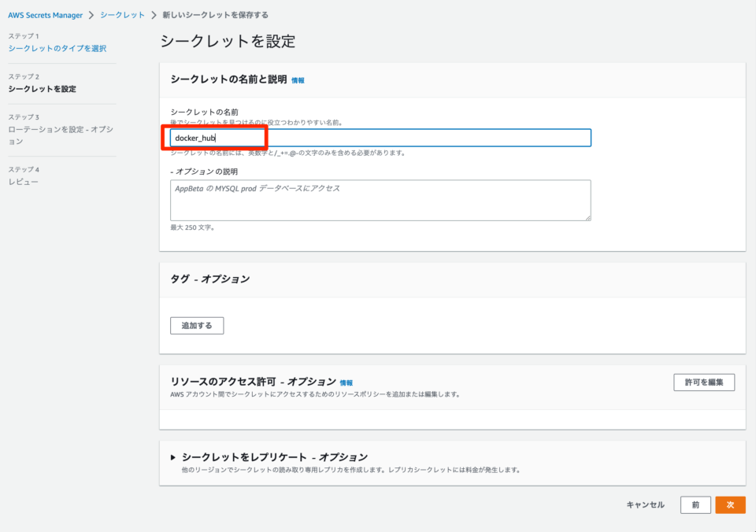Click the orange 次 button
The height and width of the screenshot is (532, 756).
coord(731,504)
